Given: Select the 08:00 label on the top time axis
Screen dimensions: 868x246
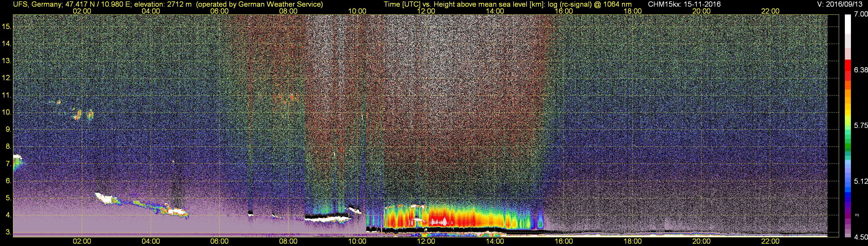Looking at the screenshot, I should tap(288, 11).
